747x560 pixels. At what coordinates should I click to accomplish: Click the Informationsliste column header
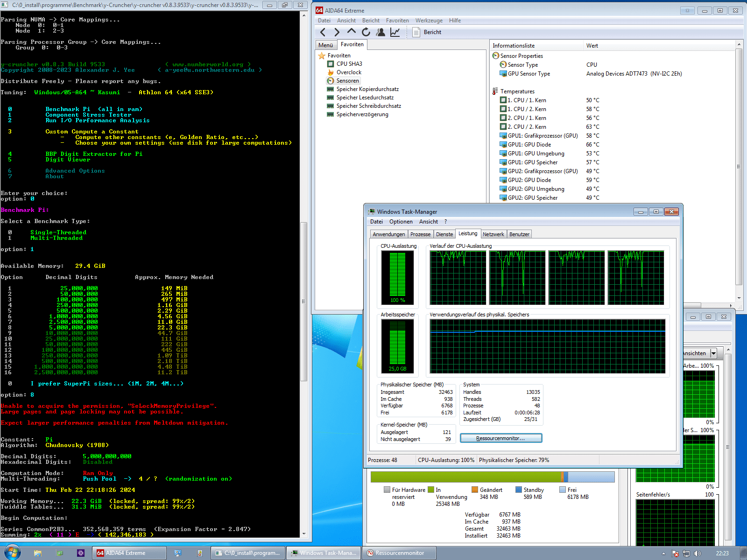coord(536,46)
